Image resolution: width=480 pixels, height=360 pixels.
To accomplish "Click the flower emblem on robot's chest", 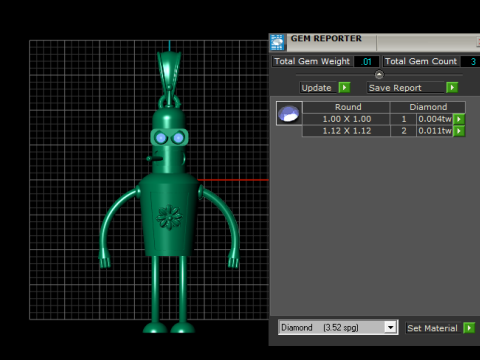I will click(x=169, y=217).
